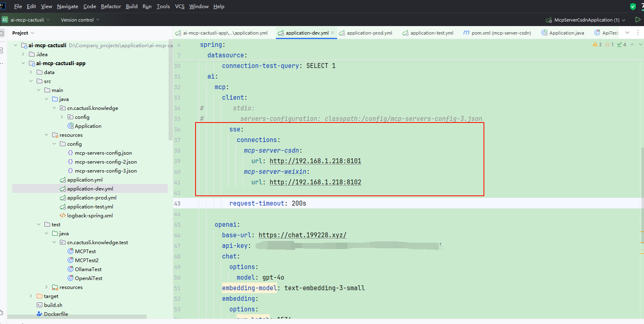Screen dimensions: 644x324
Task: Click the run configuration Spring icon
Action: 549,20
